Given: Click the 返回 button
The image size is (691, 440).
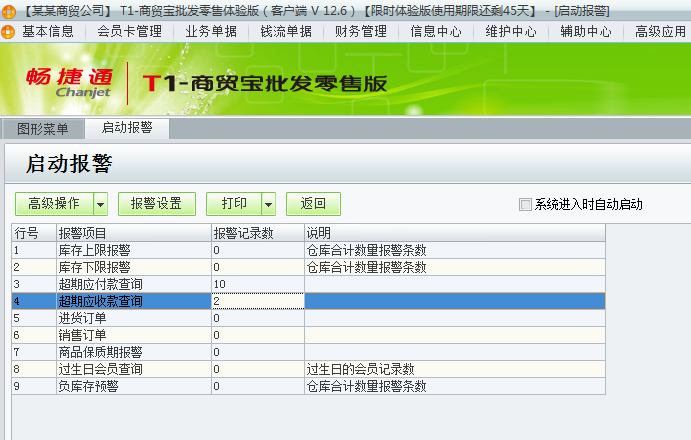Looking at the screenshot, I should [313, 204].
